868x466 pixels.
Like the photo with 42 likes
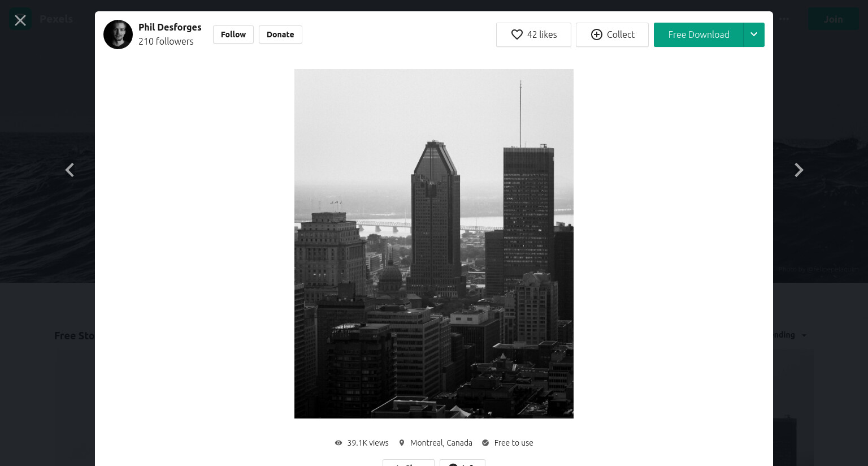[533, 34]
